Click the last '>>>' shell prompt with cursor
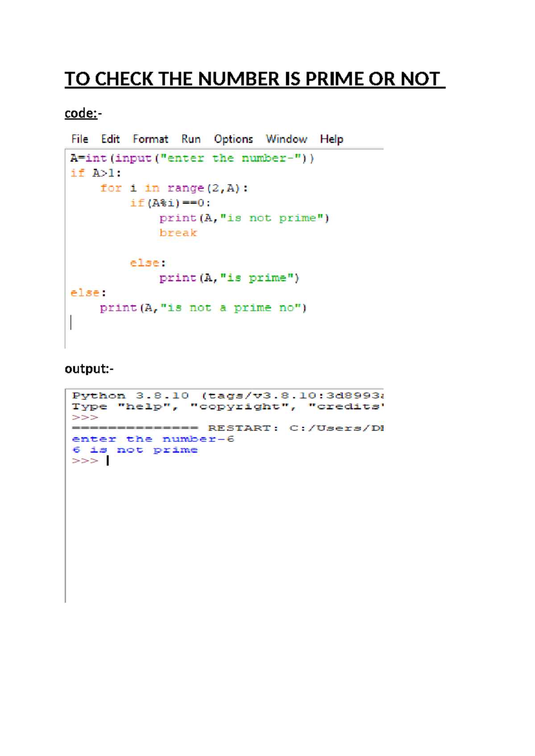 tap(91, 460)
